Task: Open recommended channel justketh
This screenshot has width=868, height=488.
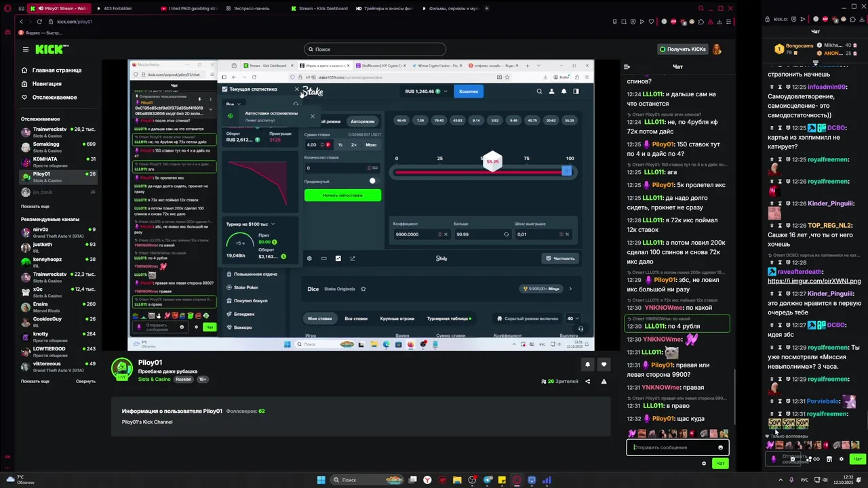Action: [58, 247]
